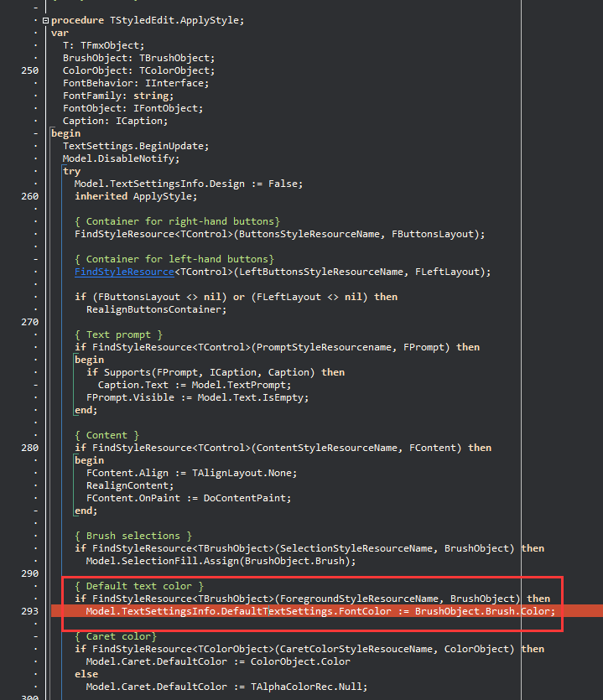Image resolution: width=603 pixels, height=700 pixels.
Task: Click 'ButtonsStyleResourceName' in FindStyleResource call
Action: 309,234
